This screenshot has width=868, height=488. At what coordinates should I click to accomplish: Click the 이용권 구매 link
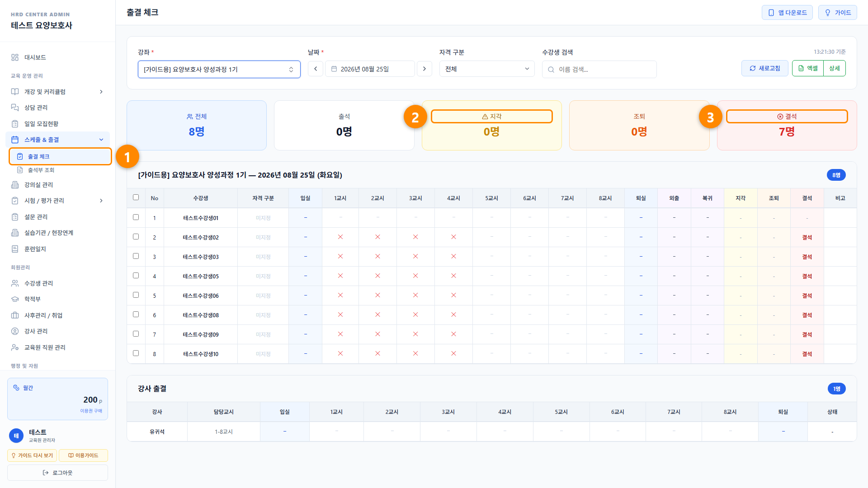pyautogui.click(x=91, y=411)
